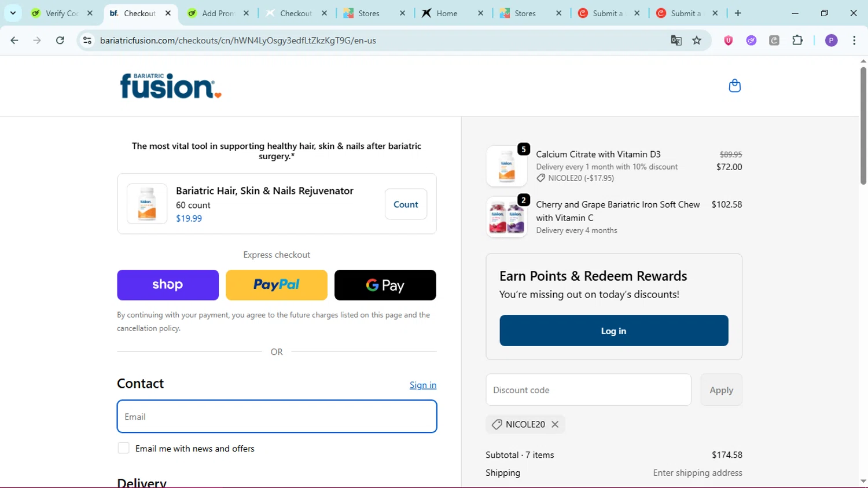Viewport: 868px width, 488px height.
Task: Click the $174.58 subtotal amount
Action: [727, 455]
